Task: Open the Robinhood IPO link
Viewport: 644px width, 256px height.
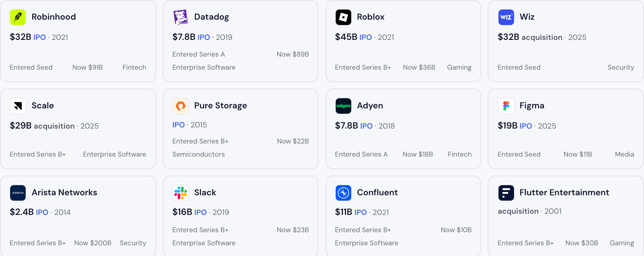Action: point(40,37)
